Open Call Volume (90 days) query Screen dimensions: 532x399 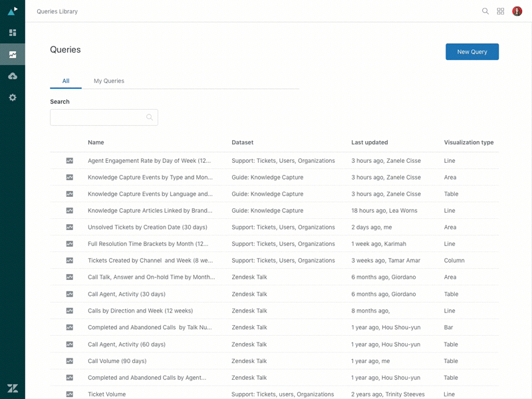[x=117, y=361]
